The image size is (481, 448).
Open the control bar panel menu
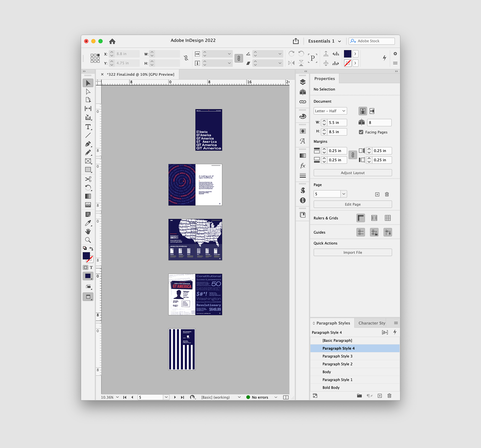395,63
